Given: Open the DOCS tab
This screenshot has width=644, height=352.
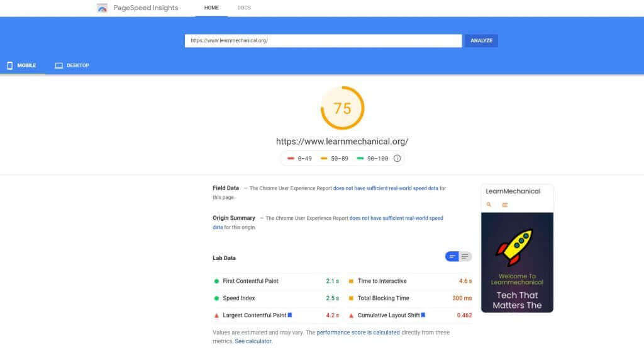Looking at the screenshot, I should point(244,8).
